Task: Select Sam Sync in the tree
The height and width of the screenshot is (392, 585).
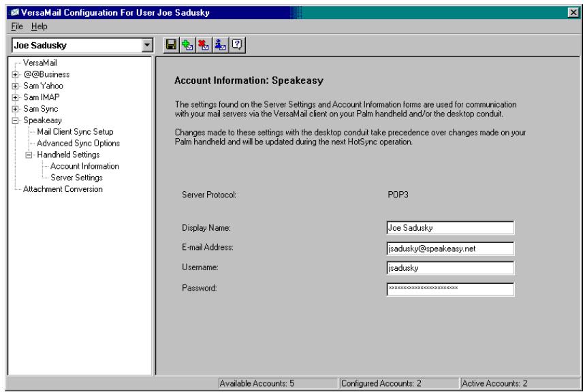Action: [41, 109]
